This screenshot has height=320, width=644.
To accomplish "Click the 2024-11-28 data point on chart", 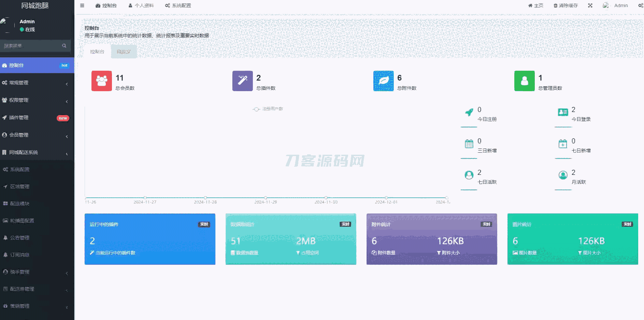I will [205, 198].
